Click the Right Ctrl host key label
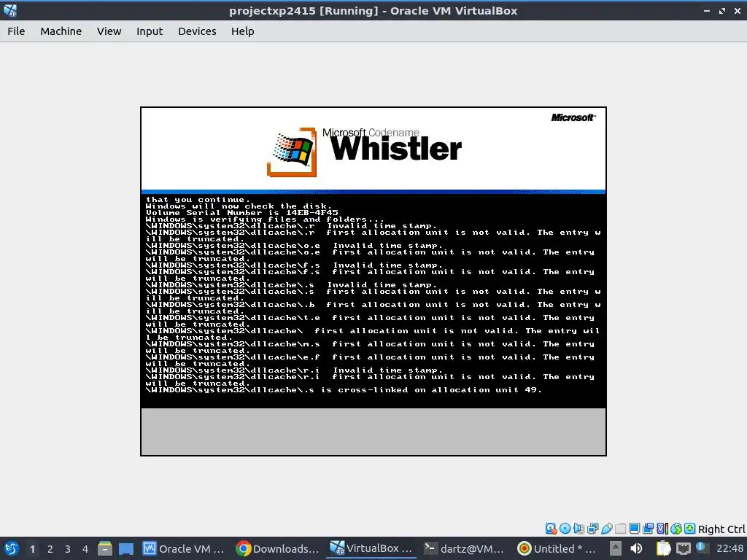Screen dimensions: 747x560 click(x=721, y=529)
